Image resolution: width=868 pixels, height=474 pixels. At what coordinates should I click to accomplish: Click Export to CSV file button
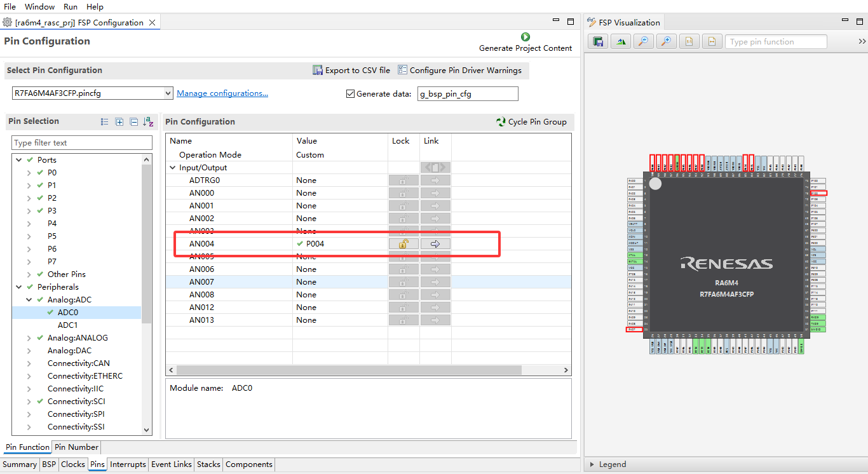(x=351, y=71)
